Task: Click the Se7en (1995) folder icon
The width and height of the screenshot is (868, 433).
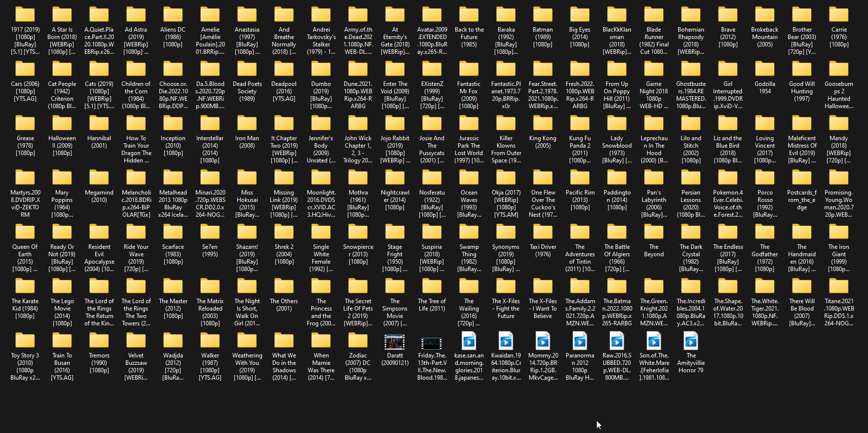Action: (x=210, y=232)
